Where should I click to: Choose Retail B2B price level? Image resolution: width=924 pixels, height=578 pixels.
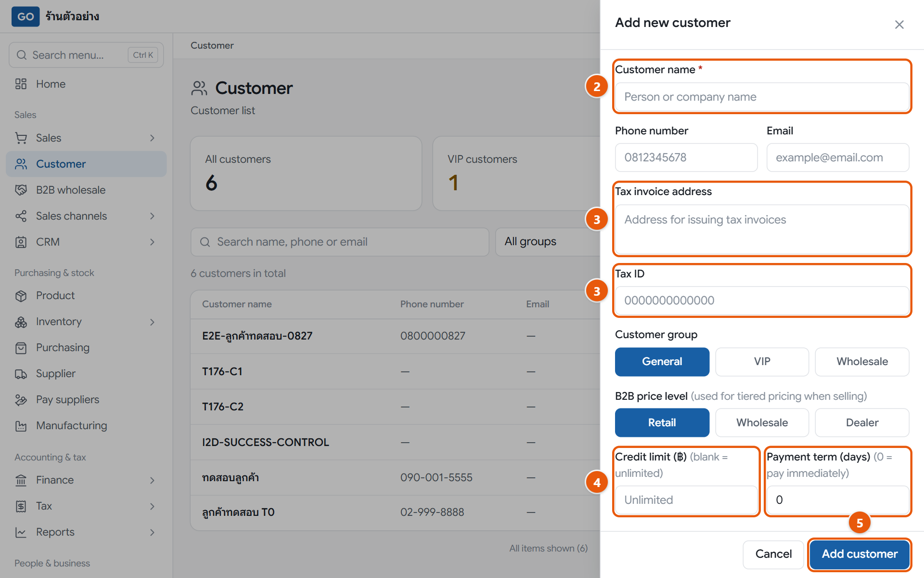(662, 422)
